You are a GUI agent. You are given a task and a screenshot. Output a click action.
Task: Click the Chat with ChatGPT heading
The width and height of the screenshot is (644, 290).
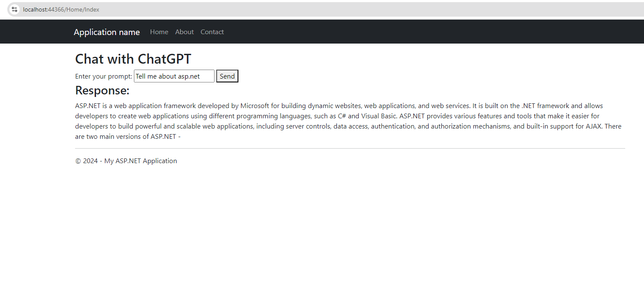(133, 59)
